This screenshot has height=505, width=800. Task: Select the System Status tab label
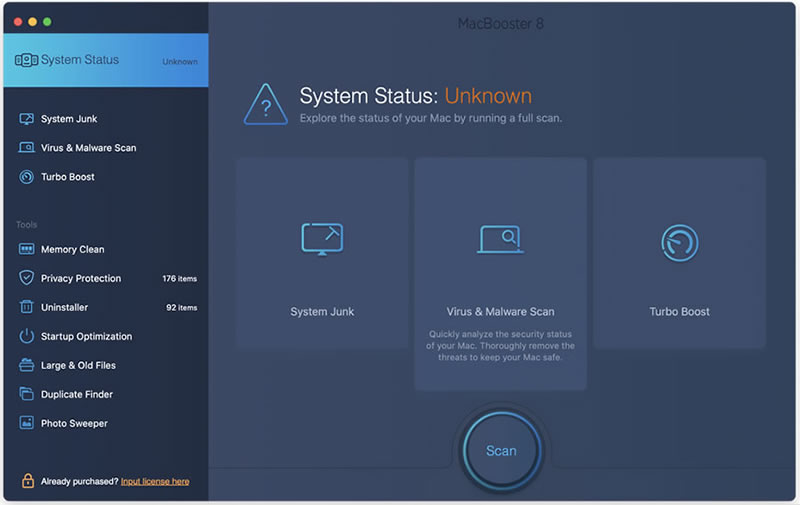[80, 60]
